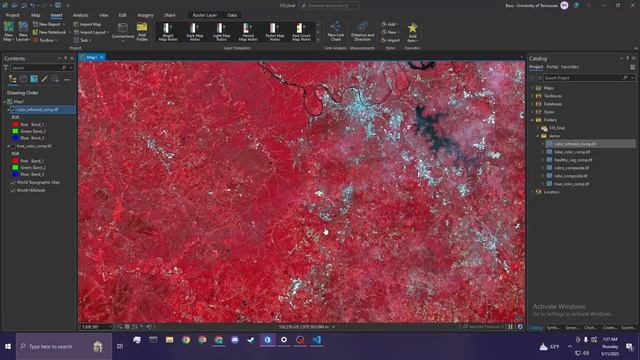640x360 pixels.
Task: Click the Windows Start button
Action: (8, 346)
